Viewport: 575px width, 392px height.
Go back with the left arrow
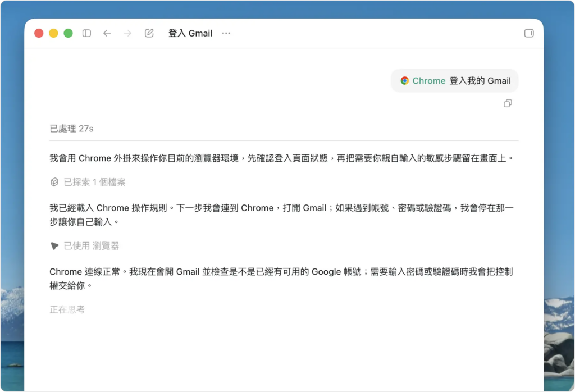tap(107, 33)
